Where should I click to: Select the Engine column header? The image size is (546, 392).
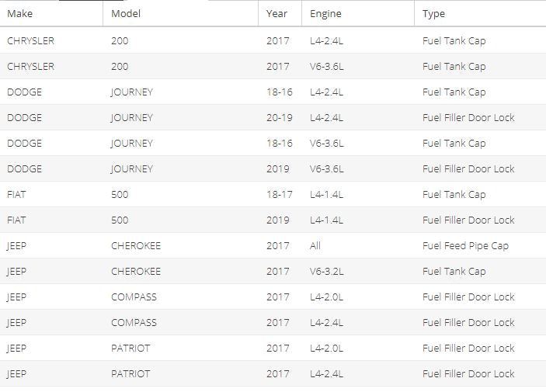(358, 13)
